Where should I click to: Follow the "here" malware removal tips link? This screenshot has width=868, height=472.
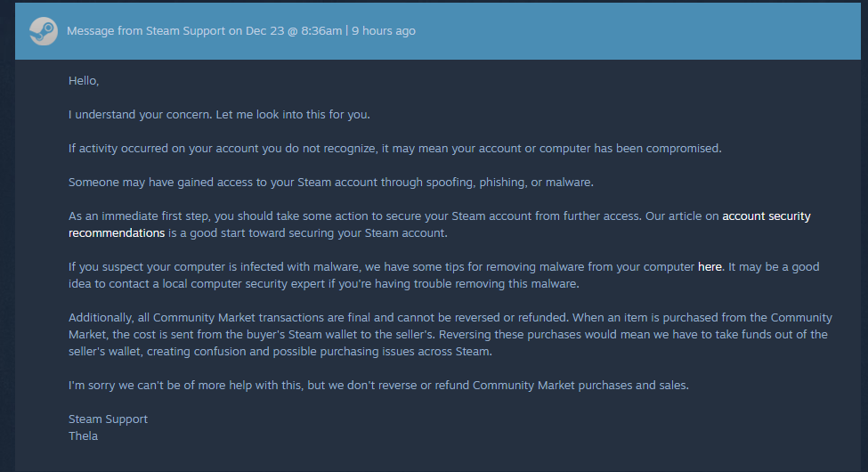click(710, 266)
